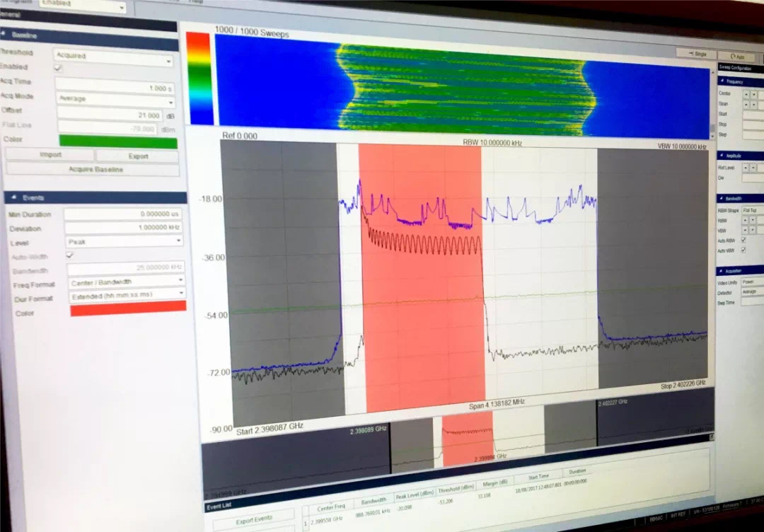Open the Threshold dropdown showing Acquired
The image size is (764, 532).
coord(113,57)
